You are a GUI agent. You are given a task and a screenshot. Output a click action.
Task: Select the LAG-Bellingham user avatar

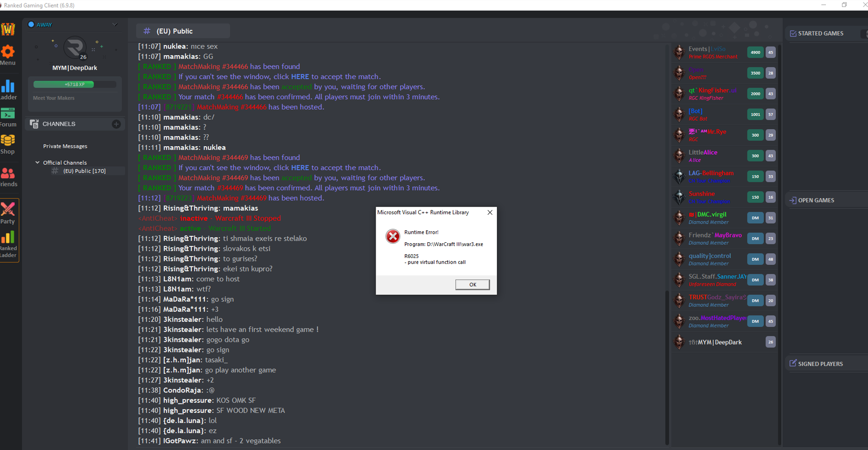[679, 176]
